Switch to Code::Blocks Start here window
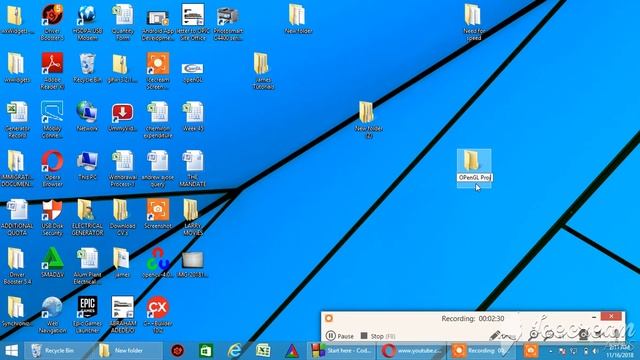The image size is (640, 360). [342, 351]
